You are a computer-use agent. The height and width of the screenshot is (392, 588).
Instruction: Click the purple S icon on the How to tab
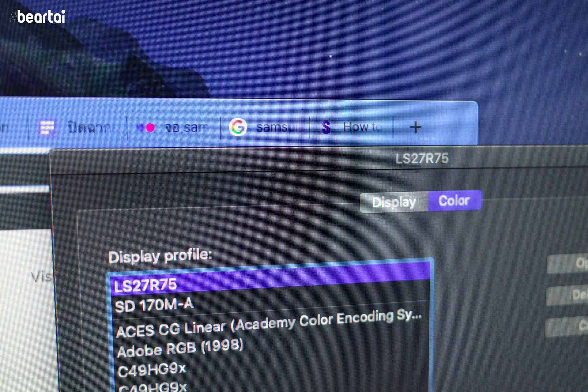[x=326, y=127]
